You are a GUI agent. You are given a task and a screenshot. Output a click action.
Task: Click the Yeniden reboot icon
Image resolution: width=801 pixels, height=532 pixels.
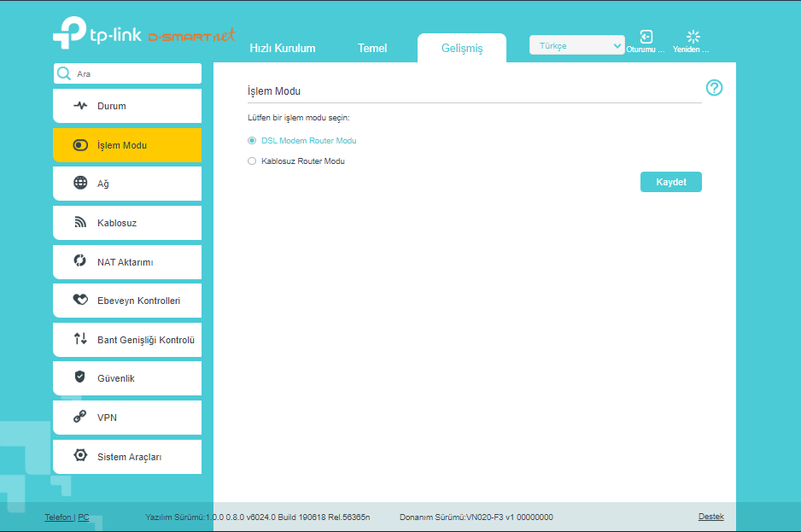[x=693, y=36]
